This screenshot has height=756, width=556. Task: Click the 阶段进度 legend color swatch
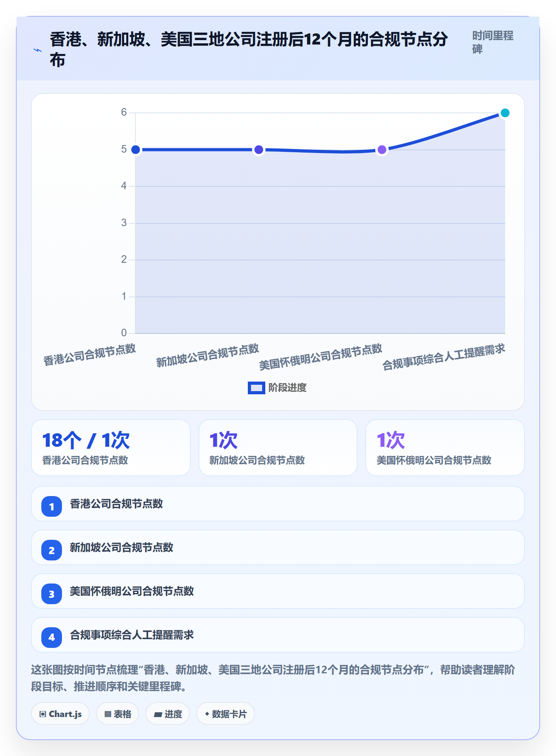tap(256, 388)
